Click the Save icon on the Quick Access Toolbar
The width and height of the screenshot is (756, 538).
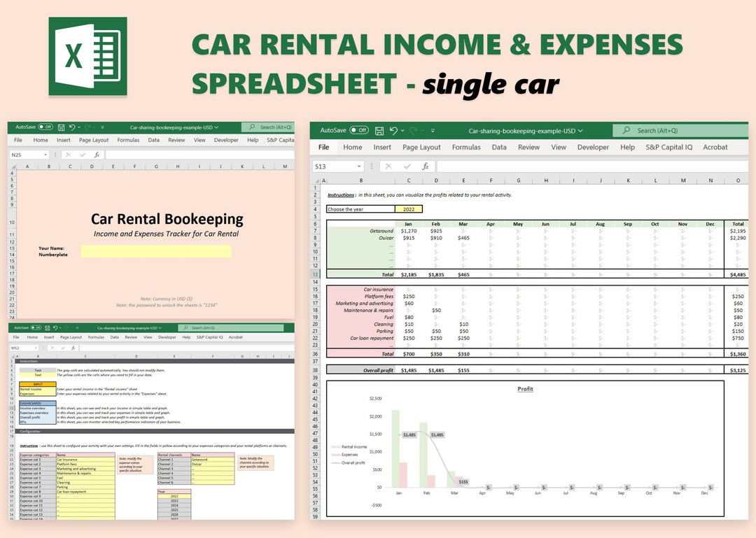[x=379, y=130]
